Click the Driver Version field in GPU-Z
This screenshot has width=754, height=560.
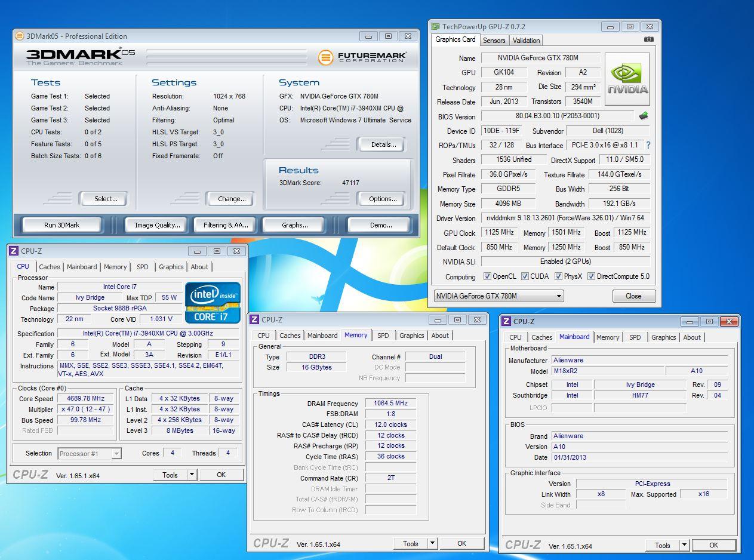tap(565, 218)
